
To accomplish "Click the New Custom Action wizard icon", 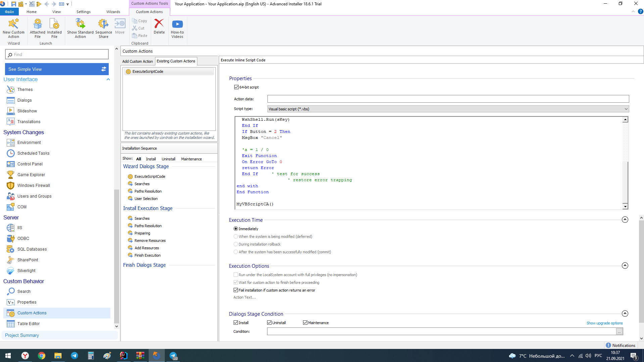I will (x=13, y=24).
